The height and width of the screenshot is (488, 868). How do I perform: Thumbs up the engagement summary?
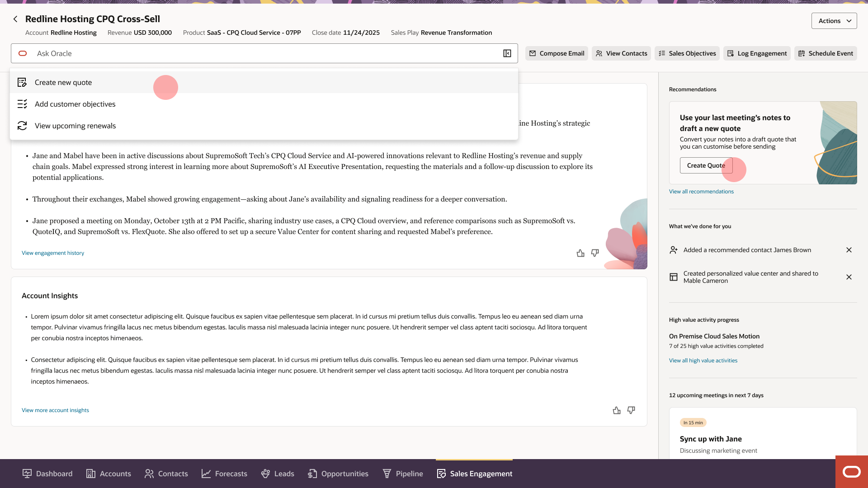click(580, 253)
